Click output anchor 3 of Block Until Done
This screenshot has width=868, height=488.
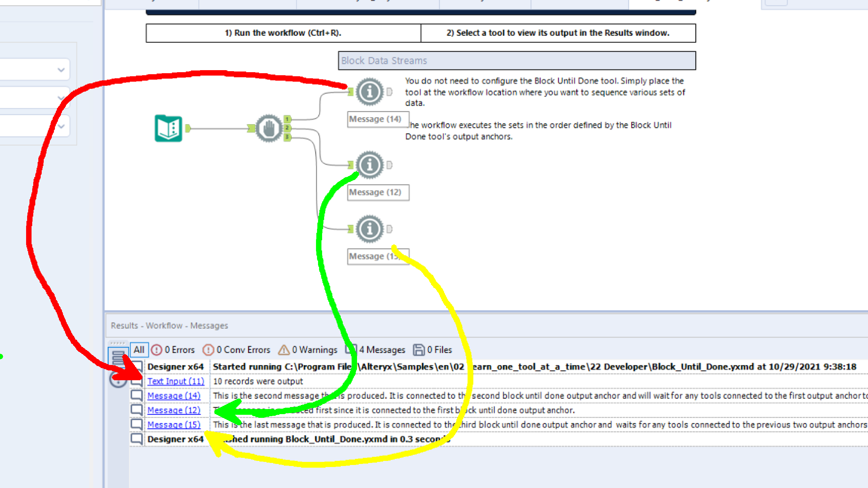tap(287, 137)
